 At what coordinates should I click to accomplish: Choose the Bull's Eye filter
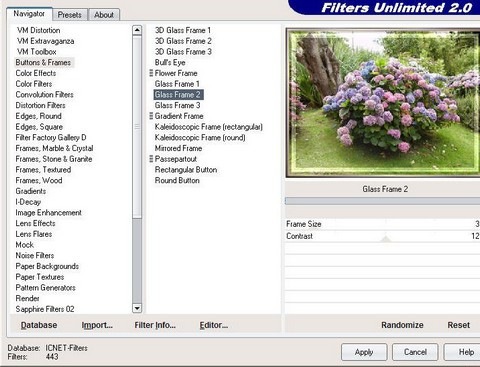(170, 62)
